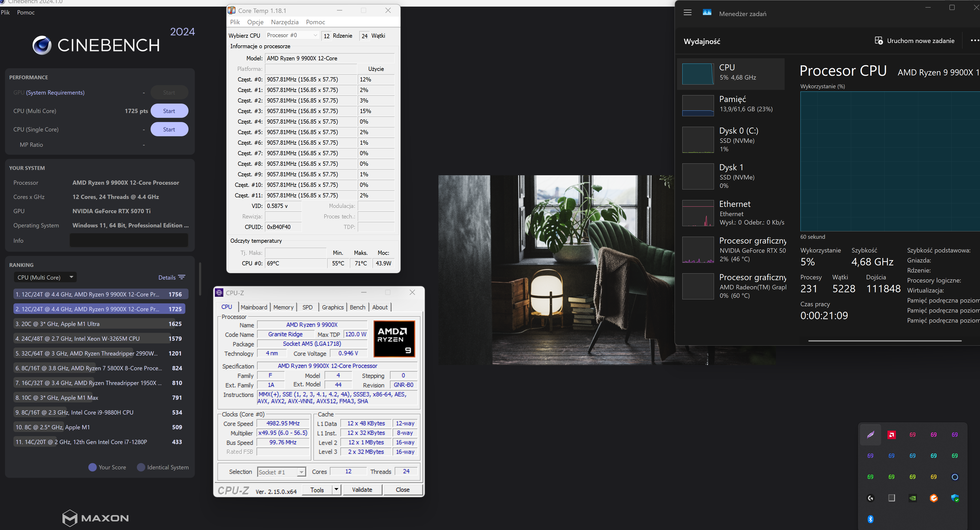Open Windows Security shield tray icon
This screenshot has width=980, height=530.
click(x=954, y=498)
